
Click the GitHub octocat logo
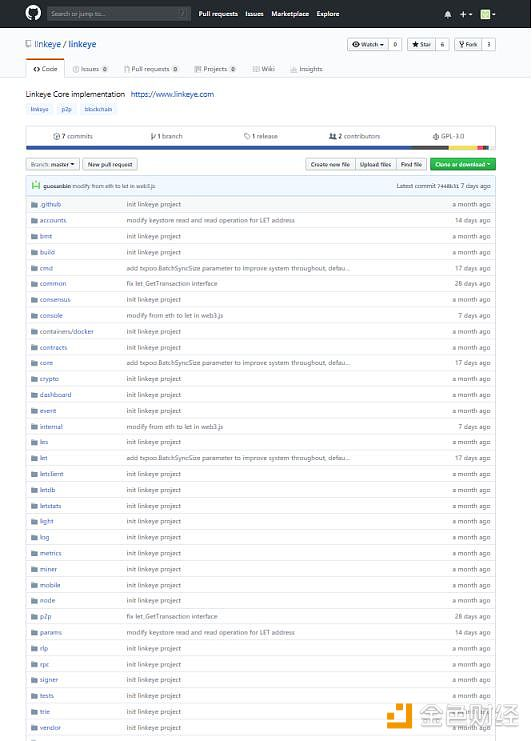[x=33, y=13]
